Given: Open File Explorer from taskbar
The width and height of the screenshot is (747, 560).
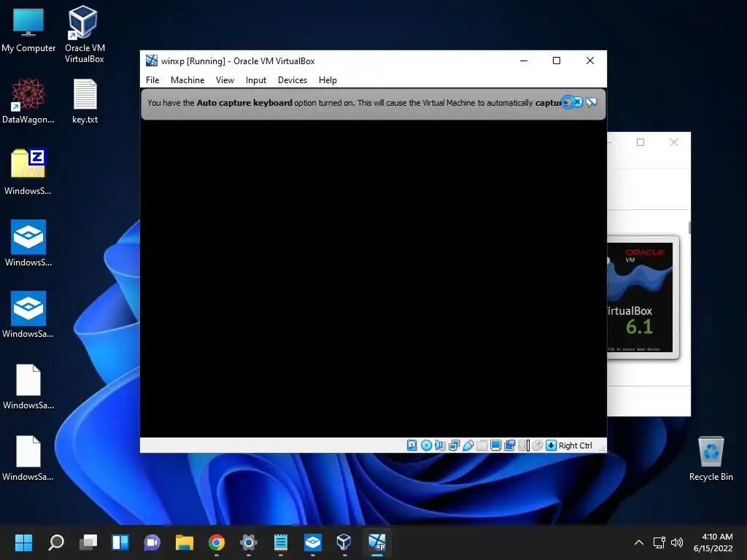Looking at the screenshot, I should [185, 542].
